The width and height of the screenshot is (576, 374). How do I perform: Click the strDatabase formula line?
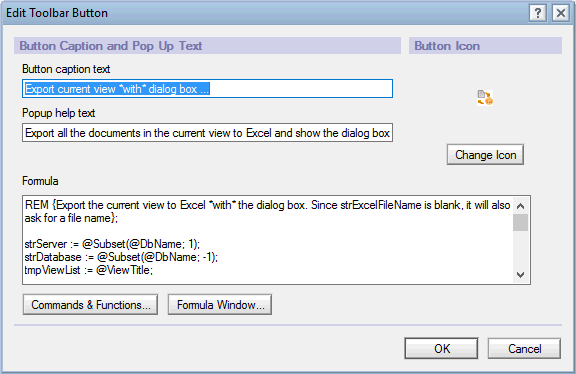(x=121, y=257)
